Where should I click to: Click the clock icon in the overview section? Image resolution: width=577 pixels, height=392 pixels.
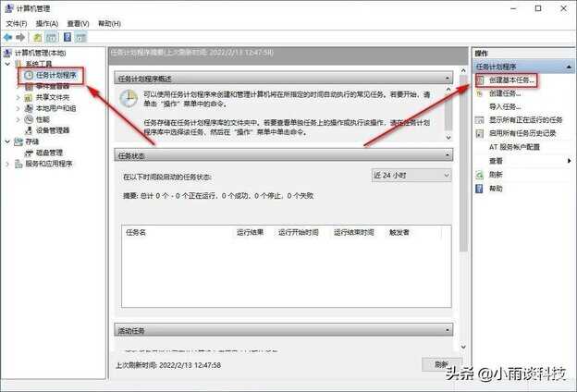coord(129,98)
